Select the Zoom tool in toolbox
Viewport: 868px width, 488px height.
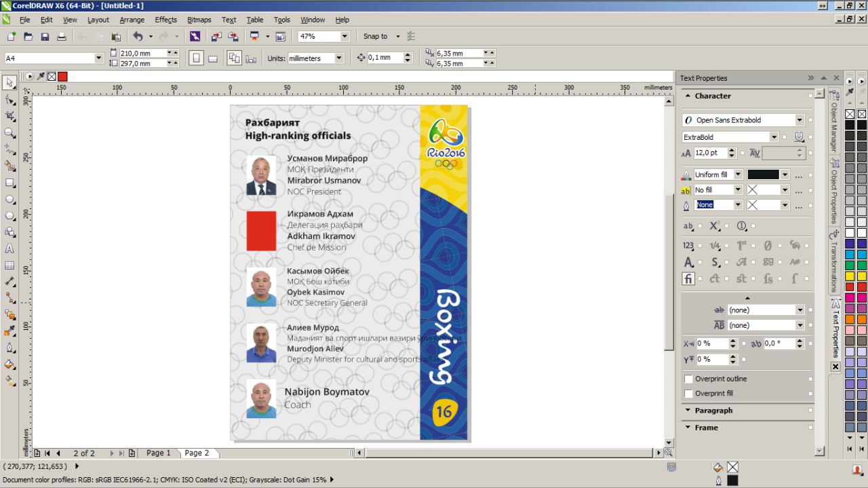(9, 133)
